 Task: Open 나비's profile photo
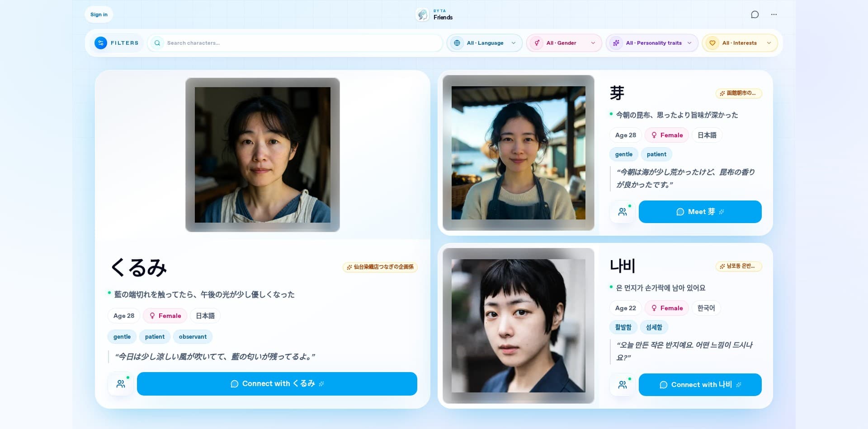519,326
